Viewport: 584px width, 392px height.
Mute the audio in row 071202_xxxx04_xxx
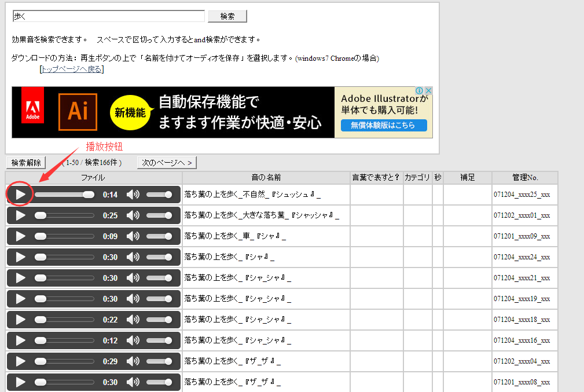133,361
